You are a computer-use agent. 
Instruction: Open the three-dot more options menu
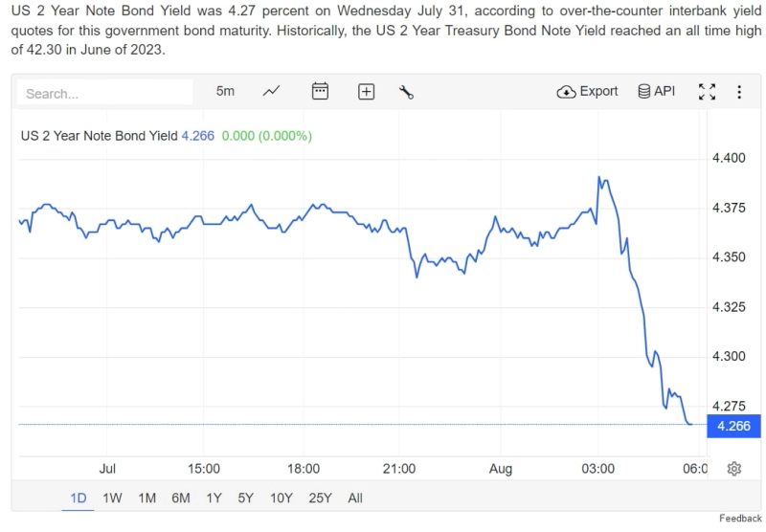(x=739, y=92)
